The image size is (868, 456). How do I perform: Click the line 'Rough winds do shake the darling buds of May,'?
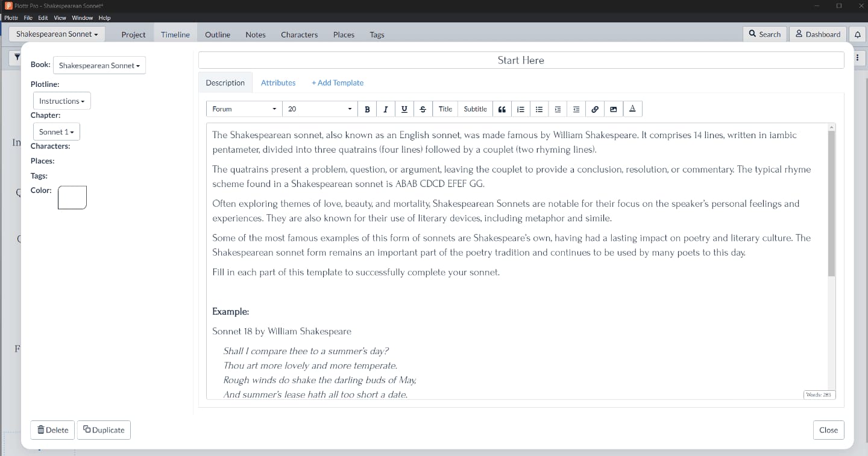point(320,380)
